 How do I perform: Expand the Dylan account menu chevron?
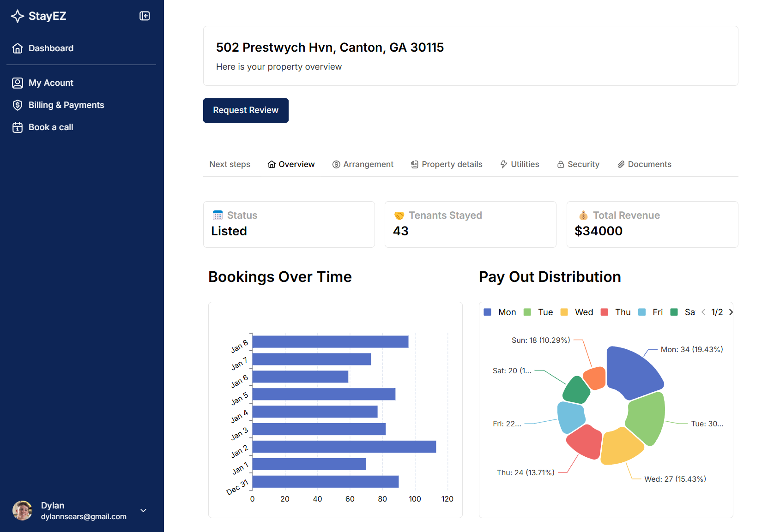143,511
